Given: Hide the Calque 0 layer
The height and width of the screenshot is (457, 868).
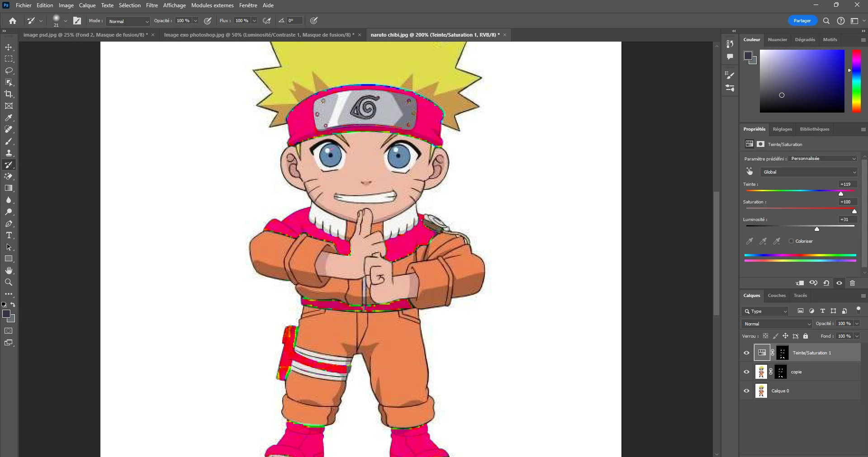Looking at the screenshot, I should point(747,391).
